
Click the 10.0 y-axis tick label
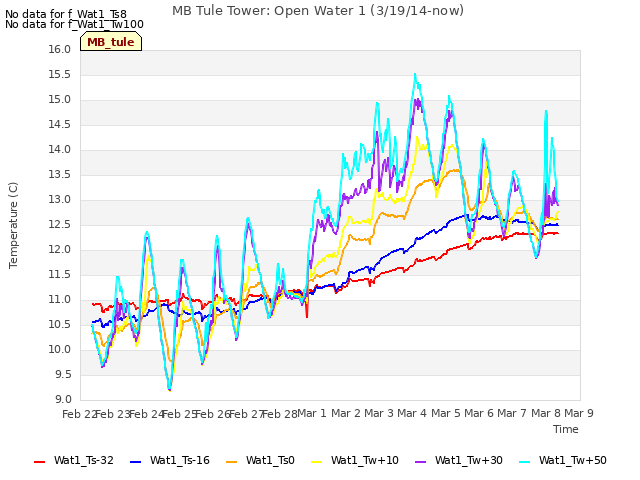(x=60, y=350)
